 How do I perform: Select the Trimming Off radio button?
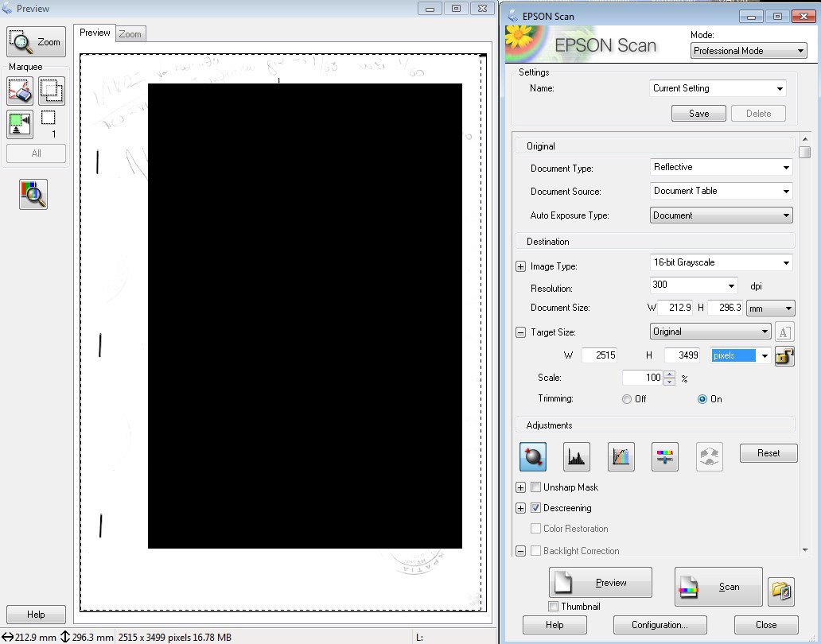[x=628, y=399]
